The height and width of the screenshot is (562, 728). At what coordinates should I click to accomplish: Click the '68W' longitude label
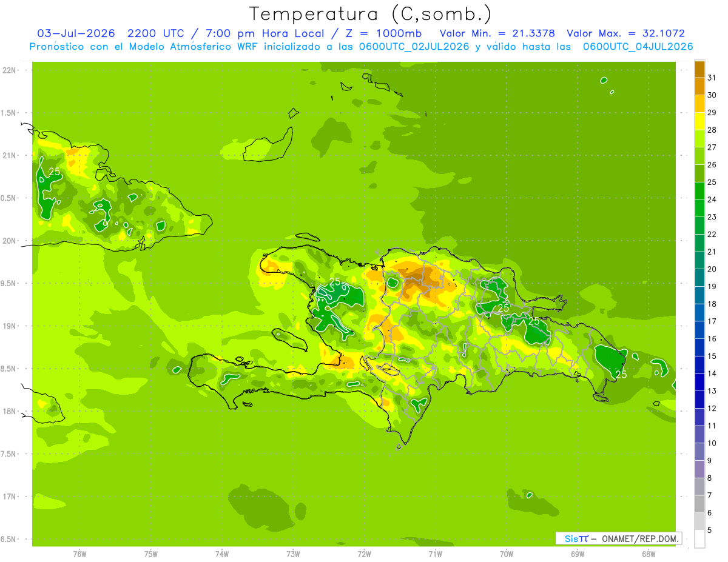(649, 554)
